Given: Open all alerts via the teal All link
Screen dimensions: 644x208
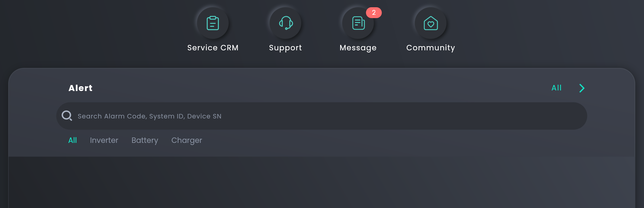Looking at the screenshot, I should 556,88.
